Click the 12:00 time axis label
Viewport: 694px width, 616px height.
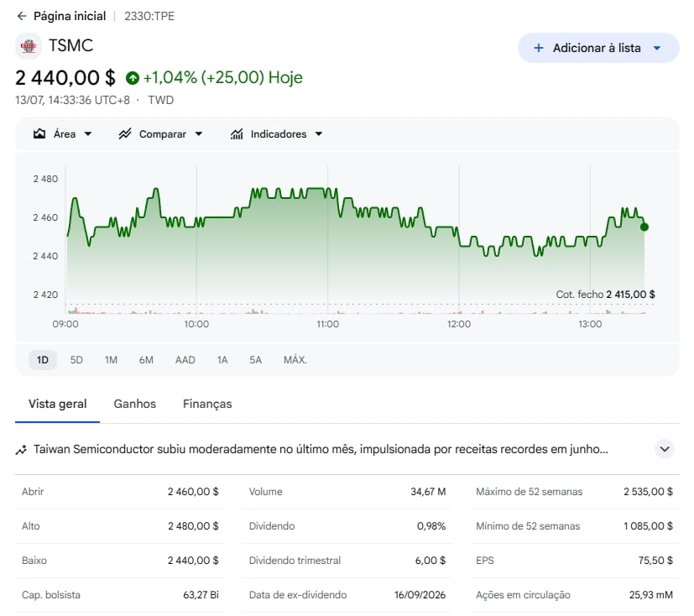458,324
